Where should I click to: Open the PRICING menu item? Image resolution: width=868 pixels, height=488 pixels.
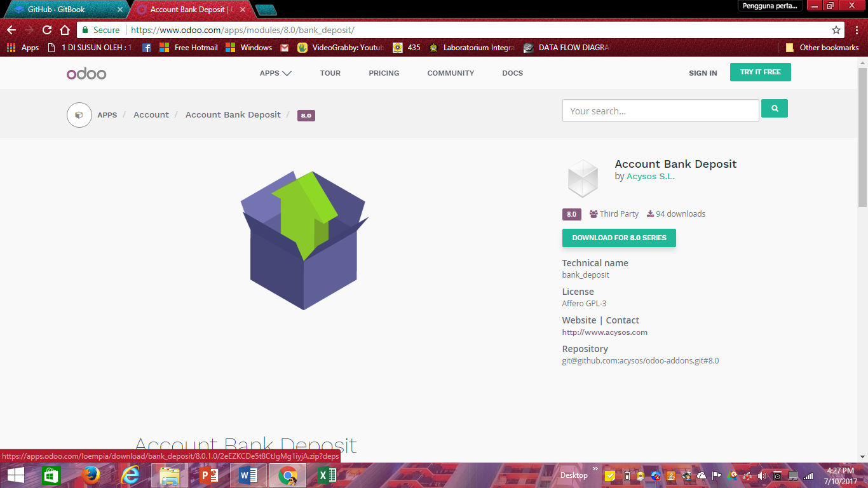click(x=384, y=73)
